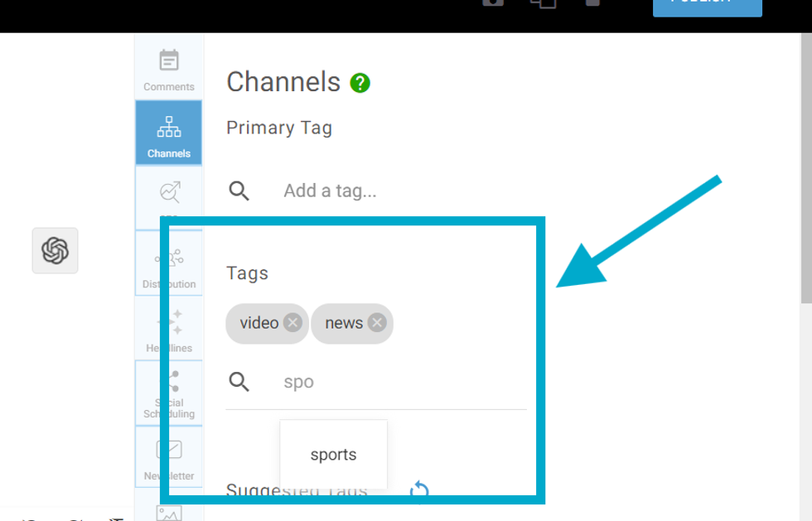Open the Social Scheduling panel

[169, 393]
